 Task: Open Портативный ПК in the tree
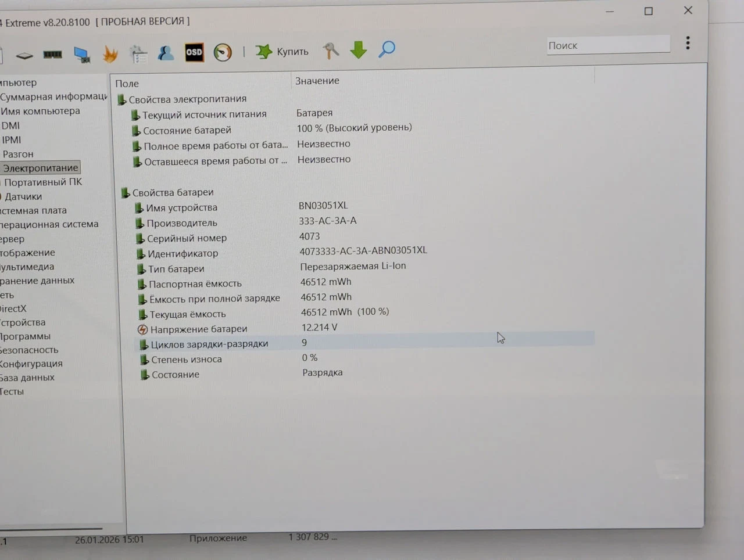[43, 182]
